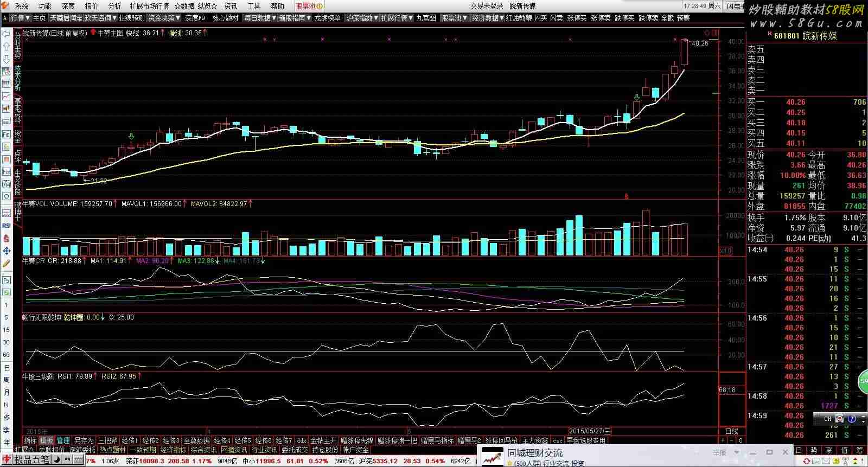Open the 热点题材 tab
This screenshot has width=868, height=467.
point(112,450)
